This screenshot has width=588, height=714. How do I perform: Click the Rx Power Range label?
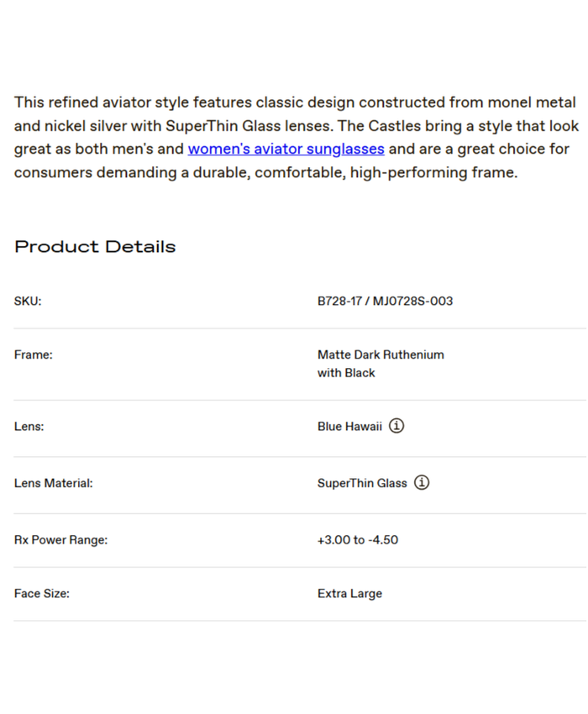[x=60, y=540]
